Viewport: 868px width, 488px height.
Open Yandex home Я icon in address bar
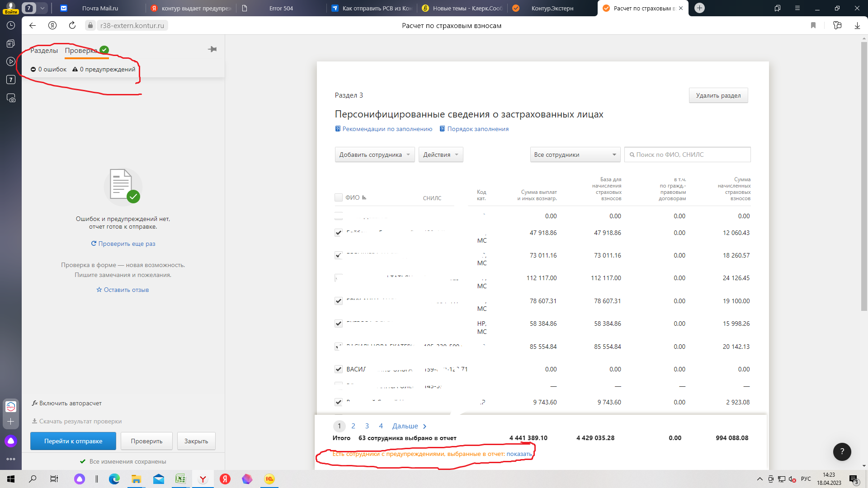click(x=52, y=25)
